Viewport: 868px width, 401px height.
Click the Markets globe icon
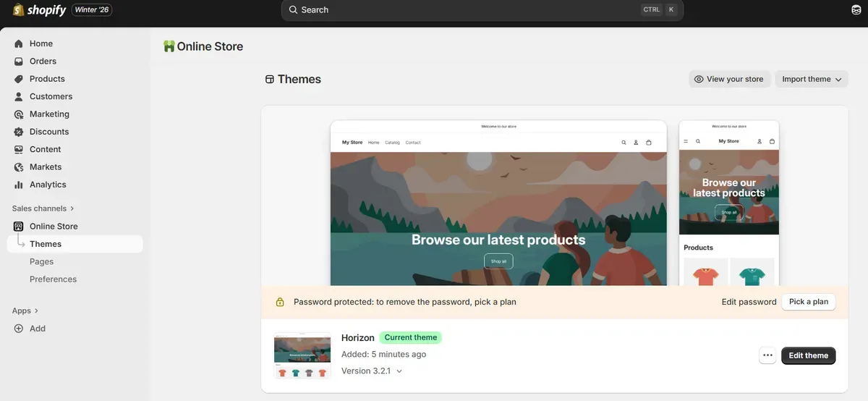coord(19,167)
